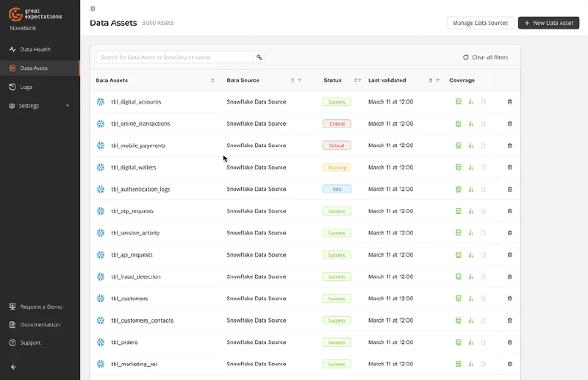588x380 pixels.
Task: Click the New Data Asset button
Action: pos(548,23)
